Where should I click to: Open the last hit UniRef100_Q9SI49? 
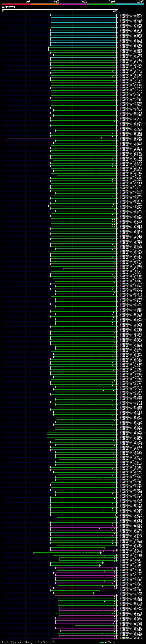tap(131, 638)
